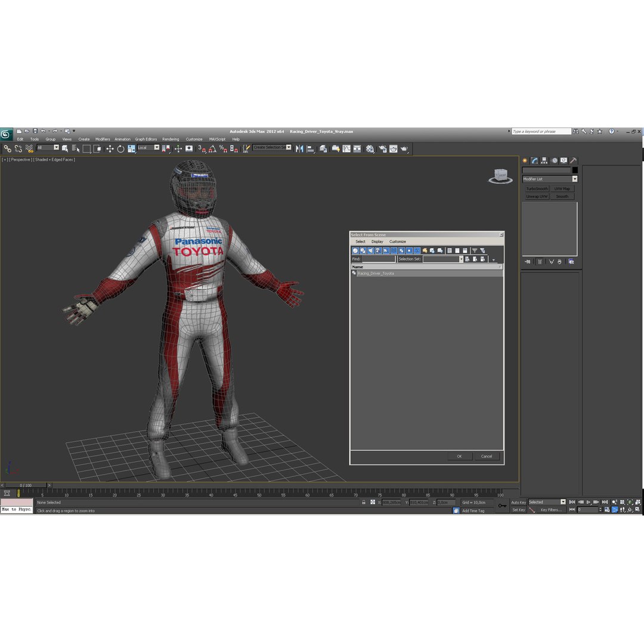
Task: Open the Motion panel tab
Action: tap(555, 160)
